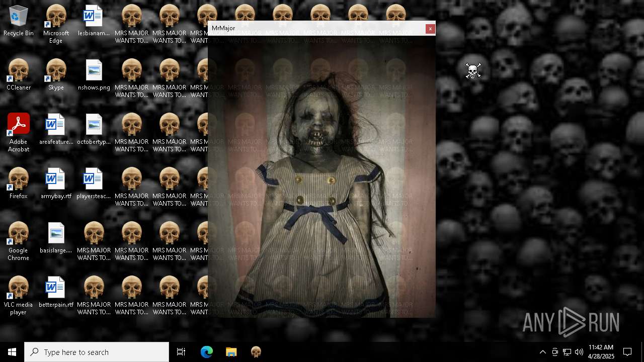The width and height of the screenshot is (644, 362).
Task: Click the meet now tray icon
Action: 555,352
